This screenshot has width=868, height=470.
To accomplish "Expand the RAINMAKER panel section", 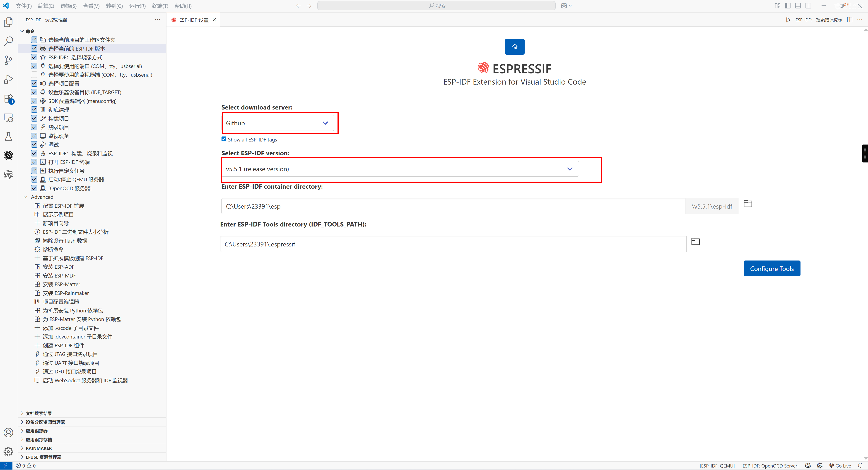I will (39, 448).
